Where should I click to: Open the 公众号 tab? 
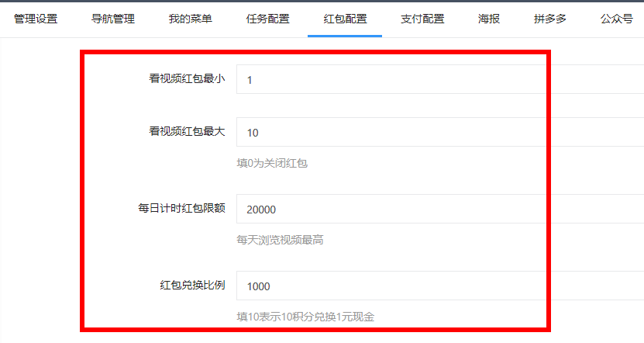[616, 19]
